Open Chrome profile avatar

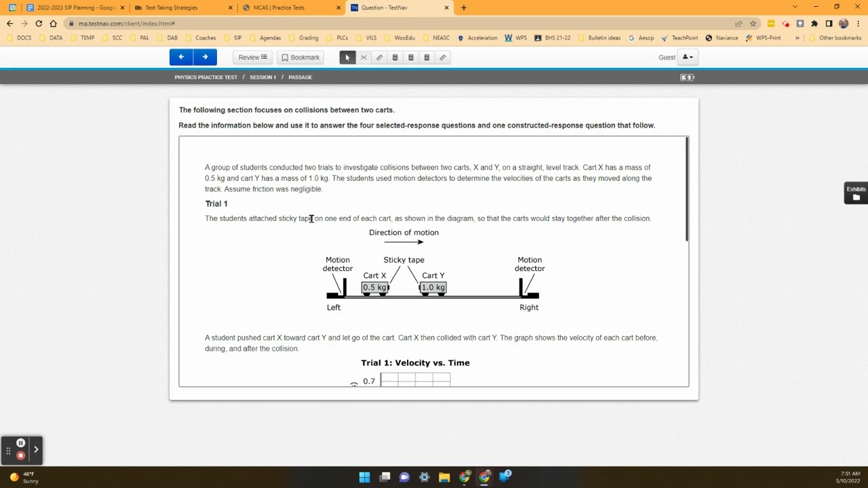pyautogui.click(x=844, y=24)
